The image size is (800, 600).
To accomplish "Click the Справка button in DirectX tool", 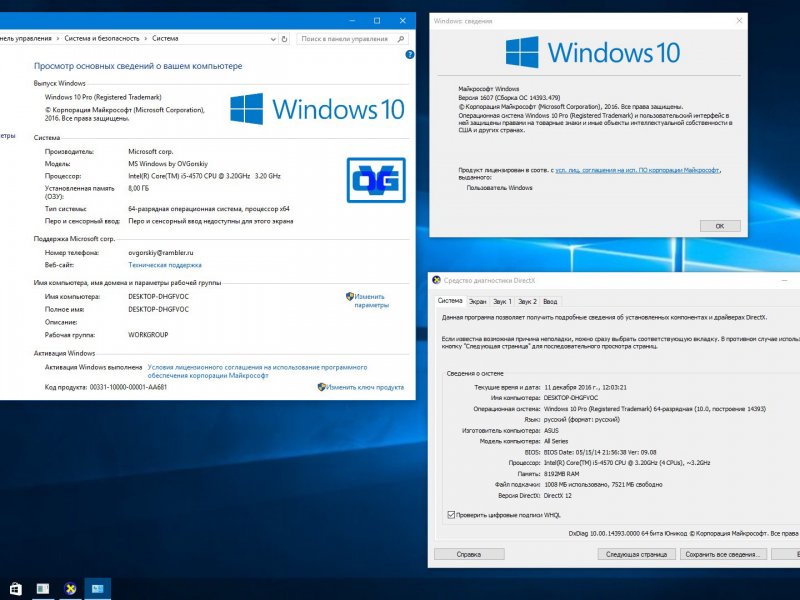I will click(x=469, y=554).
